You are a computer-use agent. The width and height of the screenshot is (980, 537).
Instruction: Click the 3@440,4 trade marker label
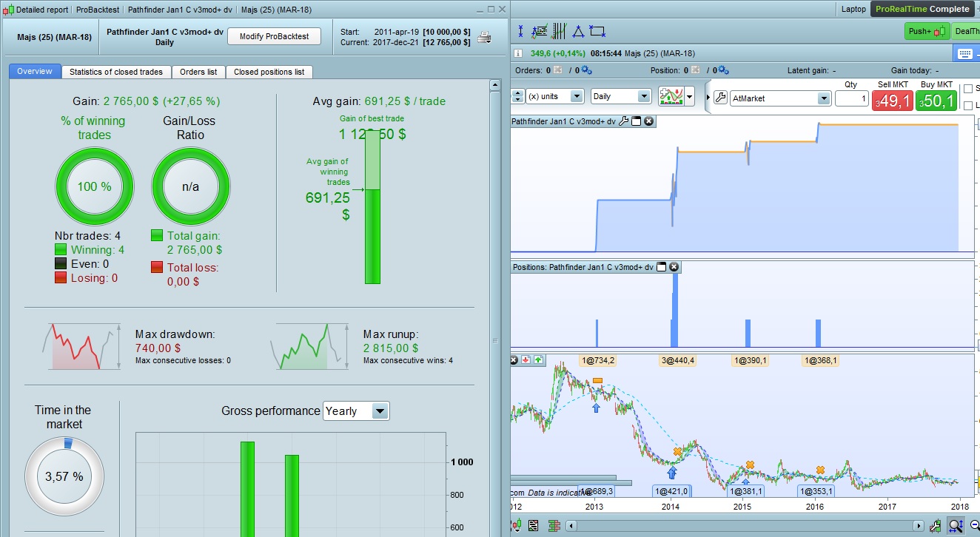tap(676, 360)
